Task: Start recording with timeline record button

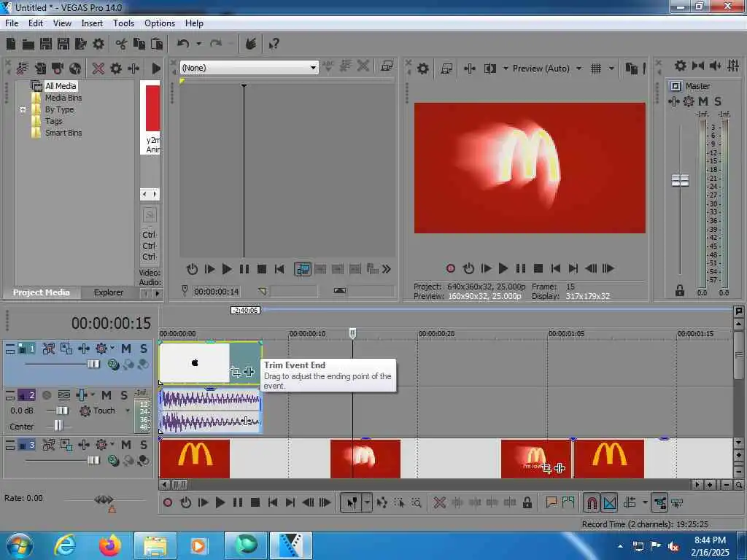Action: 168,503
